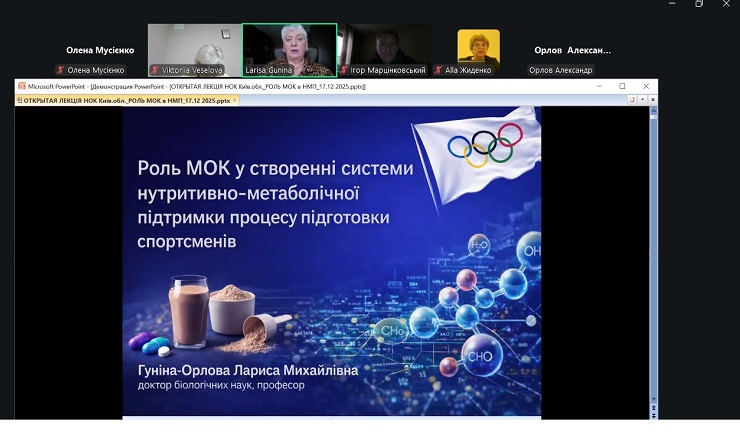Click muted mic icon beside Ігор Марцінковський
The width and height of the screenshot is (740, 432).
coord(344,70)
